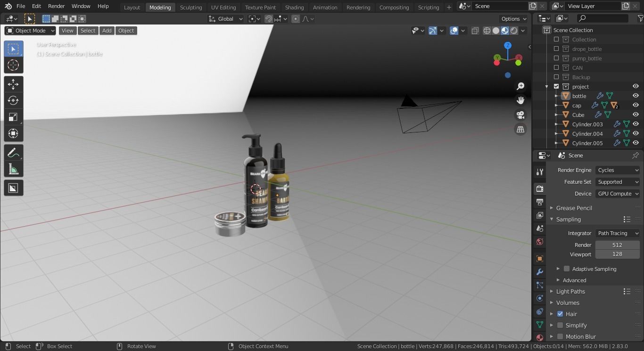Hide the bottle object with eye icon
The height and width of the screenshot is (351, 644).
636,96
